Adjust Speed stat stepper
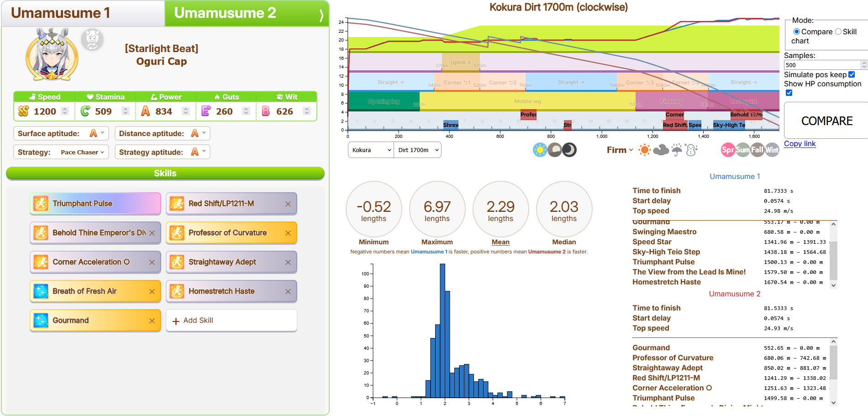The width and height of the screenshot is (868, 416). tap(65, 111)
